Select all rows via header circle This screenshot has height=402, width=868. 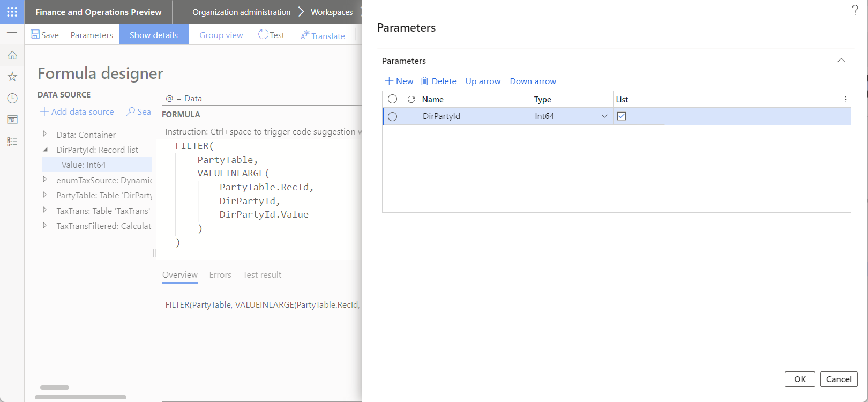pos(392,99)
